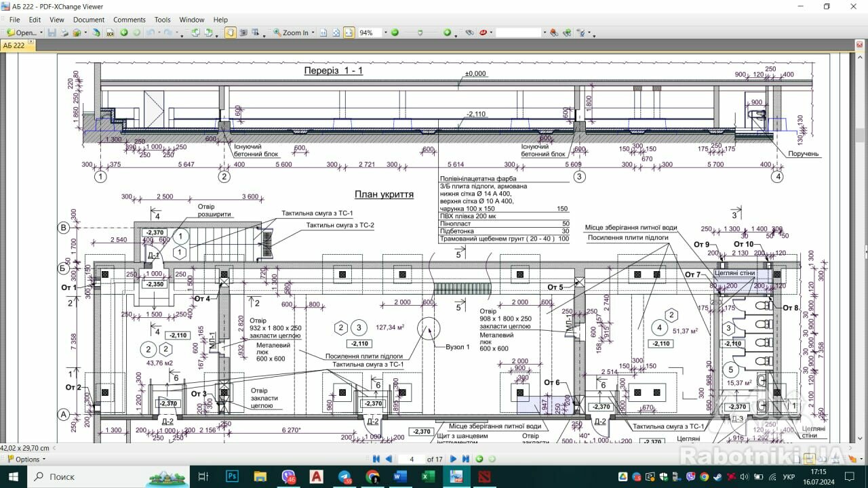Expand the Zoom In tool dropdown
Viewport: 868px width, 488px height.
pos(313,33)
